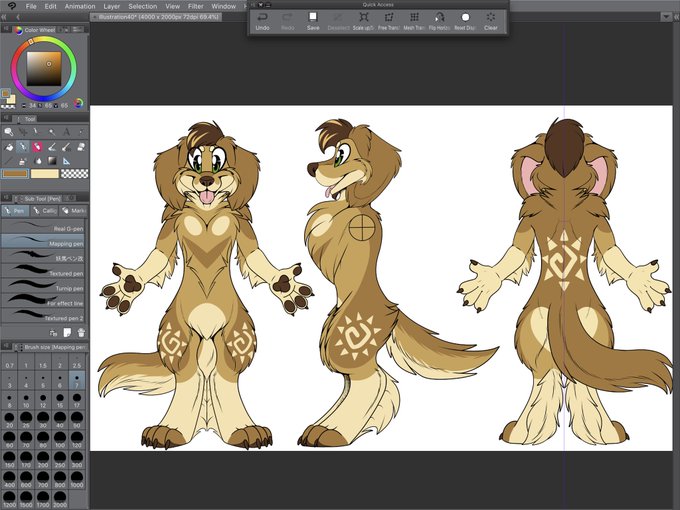Click Mesh Transformation in Quick Access
This screenshot has height=510, width=680.
click(x=414, y=21)
